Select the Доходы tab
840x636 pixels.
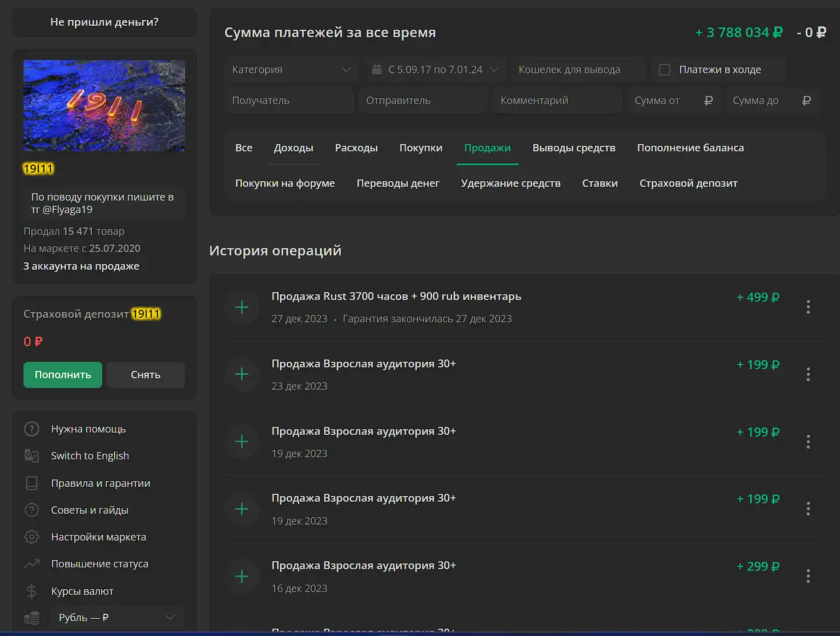click(x=294, y=148)
